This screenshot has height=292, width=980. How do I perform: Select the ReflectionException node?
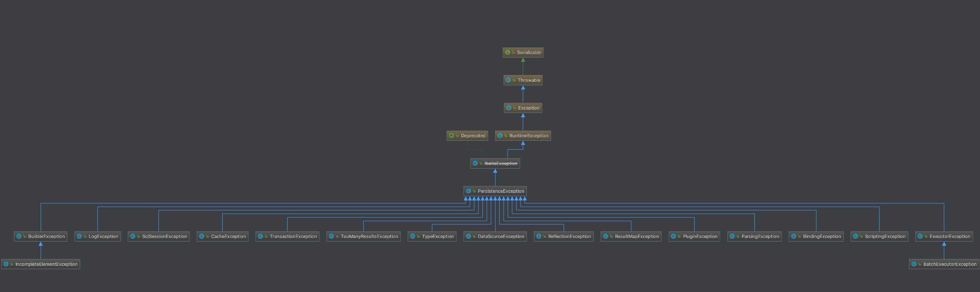click(564, 236)
